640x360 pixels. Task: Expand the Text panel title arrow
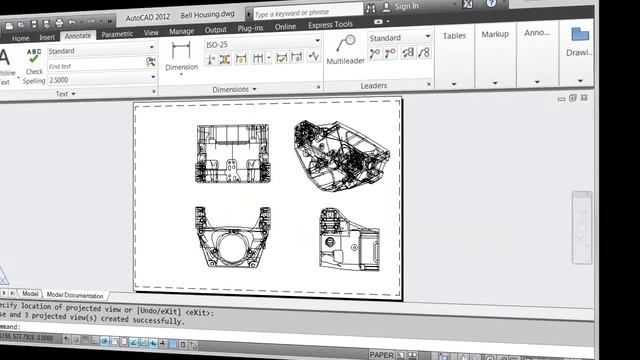point(73,94)
